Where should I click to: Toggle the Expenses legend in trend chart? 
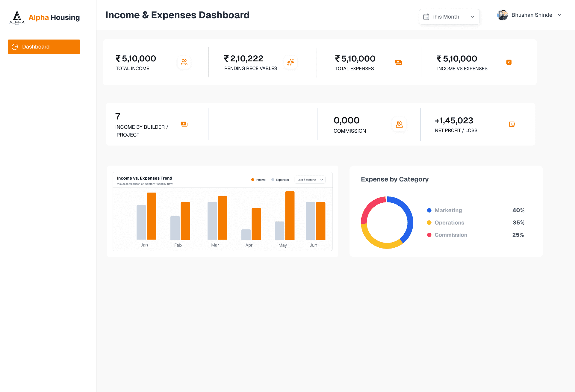[280, 180]
